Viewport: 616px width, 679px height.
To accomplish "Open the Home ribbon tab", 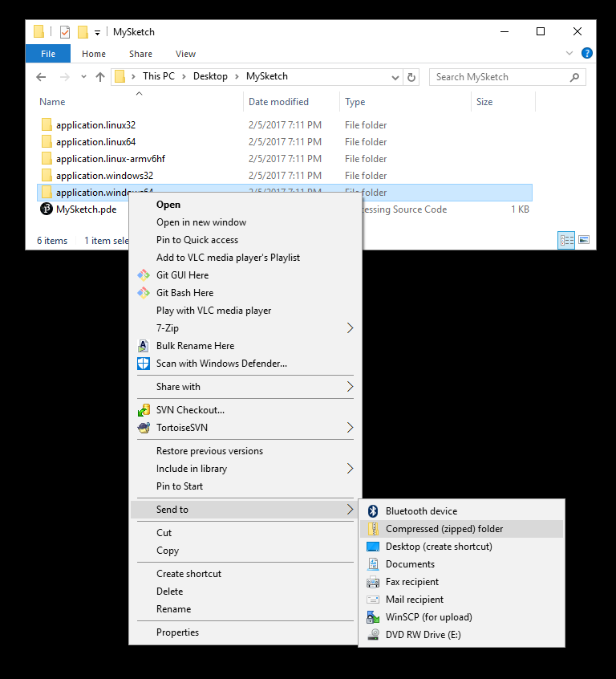I will coord(94,54).
